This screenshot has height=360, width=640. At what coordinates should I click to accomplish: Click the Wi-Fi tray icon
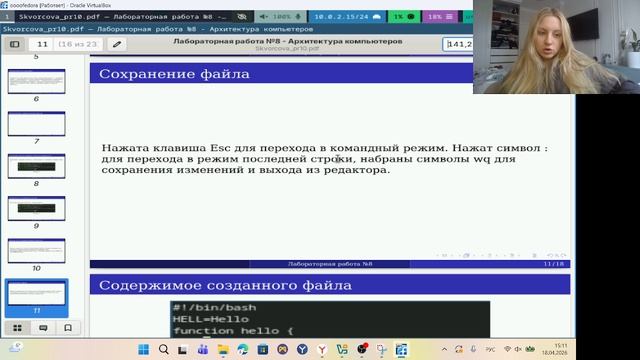[x=507, y=349]
